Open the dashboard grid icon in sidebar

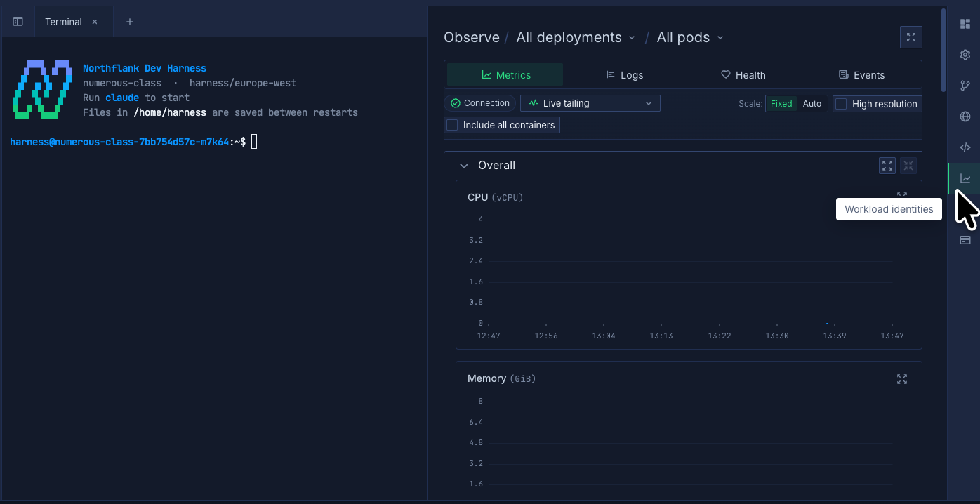click(x=965, y=24)
